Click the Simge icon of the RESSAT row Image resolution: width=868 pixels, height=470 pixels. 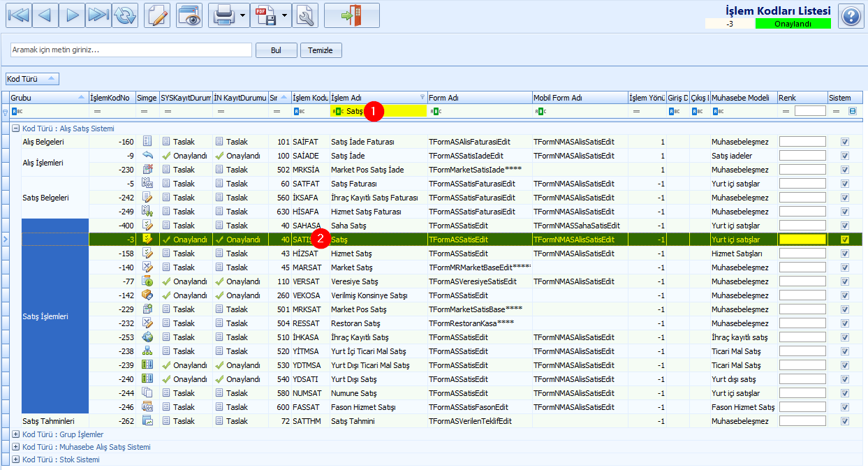click(147, 323)
